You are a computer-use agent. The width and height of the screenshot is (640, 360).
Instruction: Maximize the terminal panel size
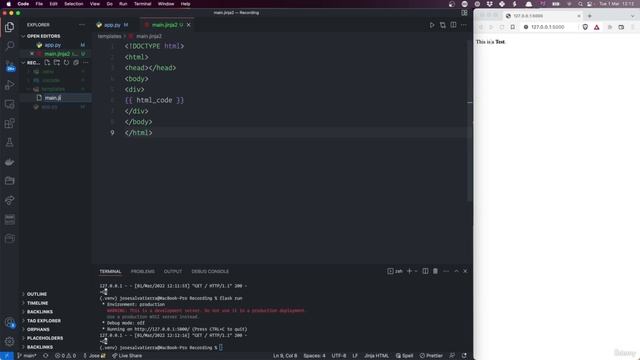tap(456, 271)
